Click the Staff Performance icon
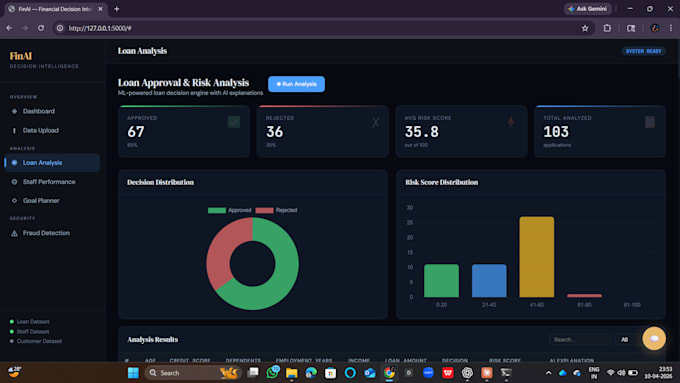 [14, 182]
